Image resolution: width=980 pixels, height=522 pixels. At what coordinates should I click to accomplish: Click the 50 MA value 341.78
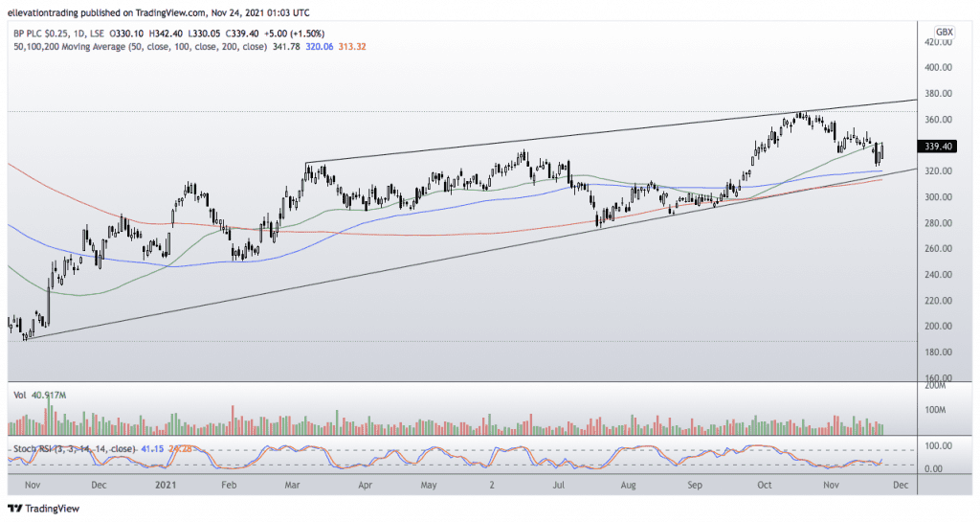tap(286, 46)
